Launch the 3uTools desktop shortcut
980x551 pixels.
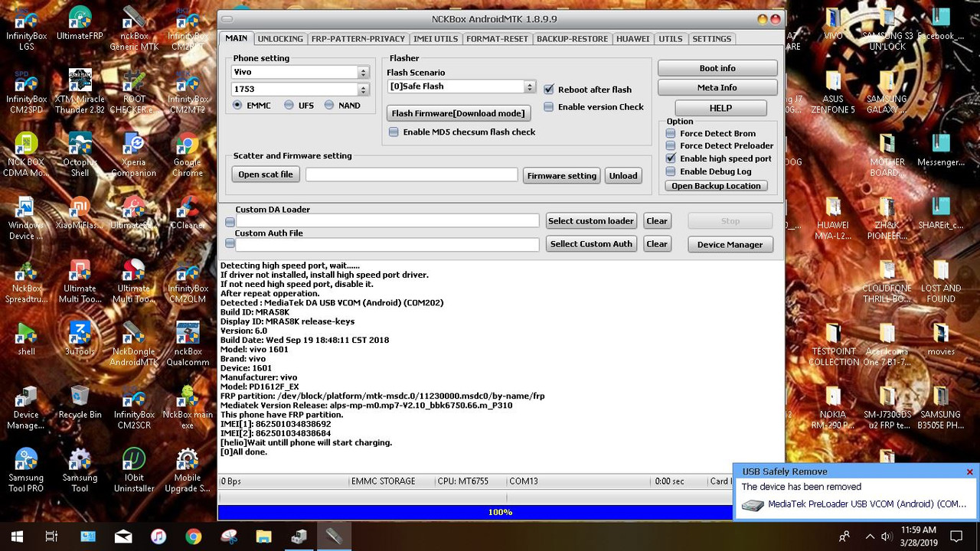point(80,338)
